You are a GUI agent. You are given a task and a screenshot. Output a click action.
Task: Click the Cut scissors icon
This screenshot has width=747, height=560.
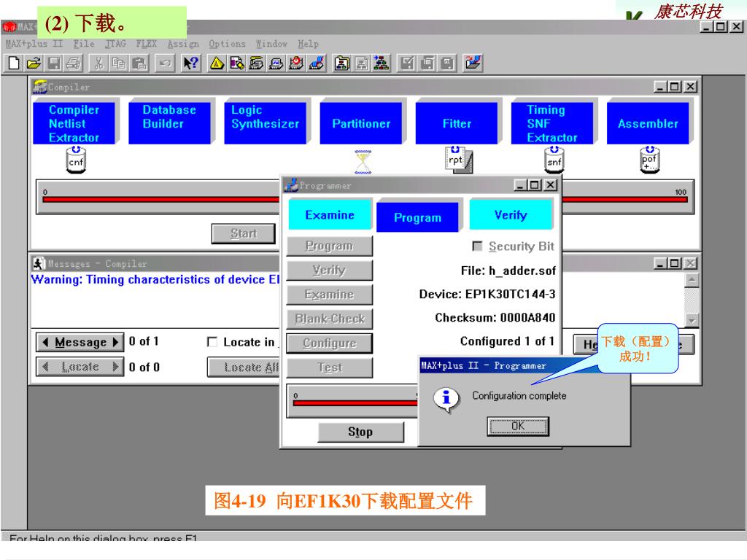(98, 63)
